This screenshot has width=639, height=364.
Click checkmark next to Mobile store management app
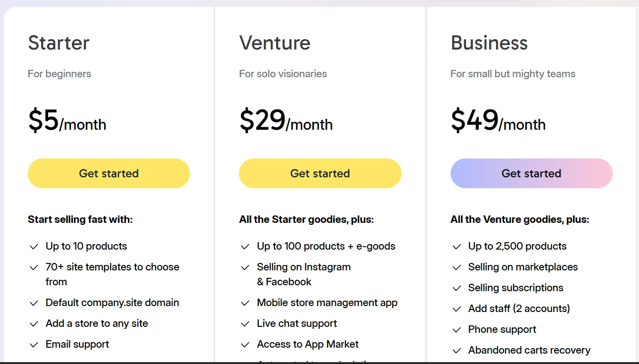click(245, 303)
